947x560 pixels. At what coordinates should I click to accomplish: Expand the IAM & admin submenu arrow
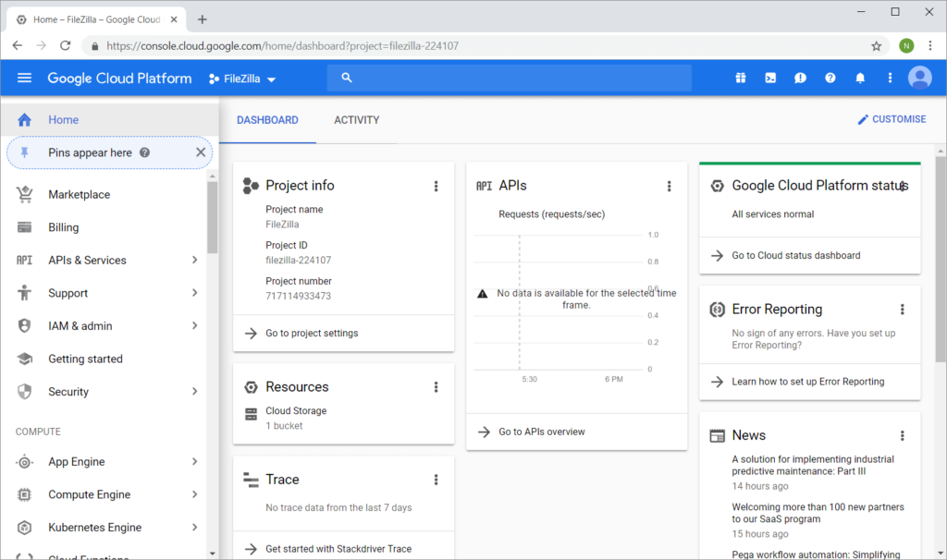click(x=194, y=326)
